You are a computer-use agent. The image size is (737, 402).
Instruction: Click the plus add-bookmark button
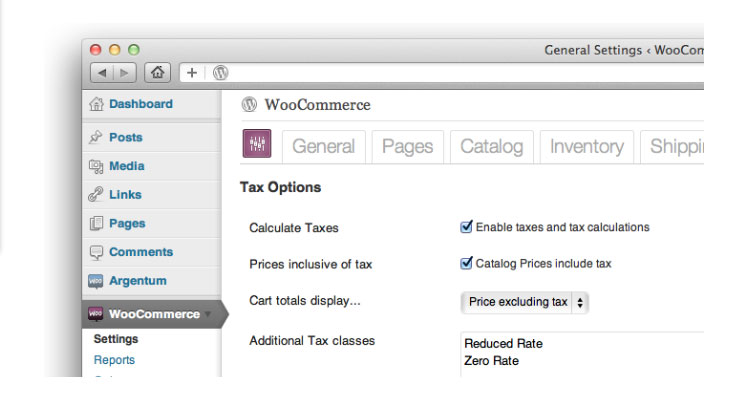(x=192, y=73)
